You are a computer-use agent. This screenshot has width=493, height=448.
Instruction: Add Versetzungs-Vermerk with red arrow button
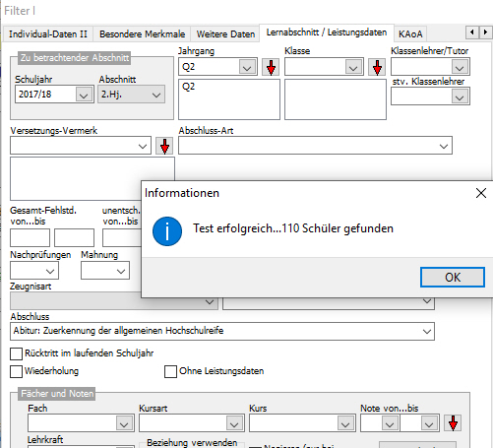point(164,146)
